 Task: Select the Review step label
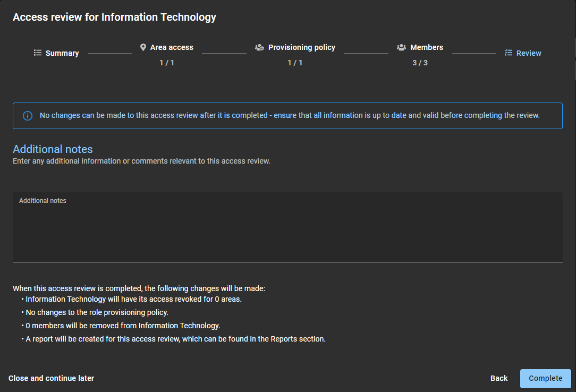529,53
